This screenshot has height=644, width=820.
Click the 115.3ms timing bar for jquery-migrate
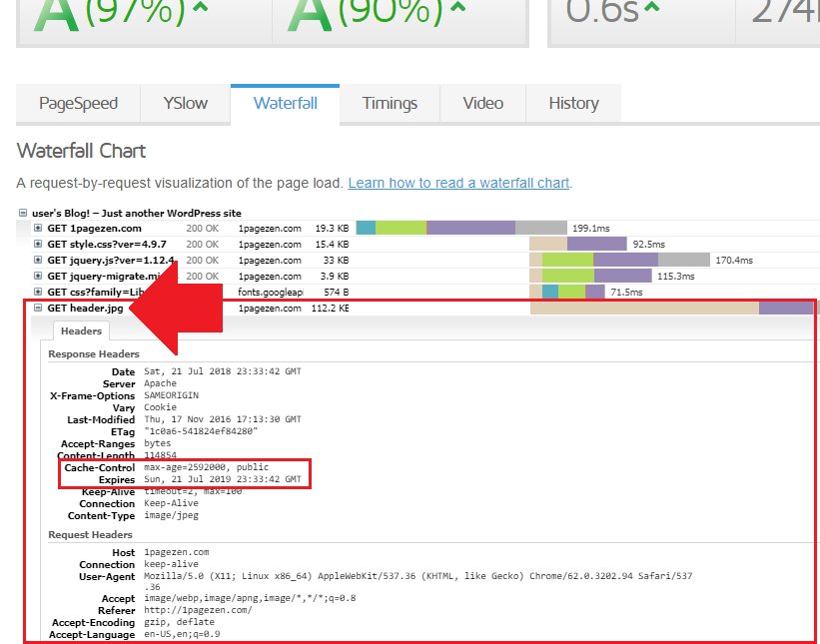(590, 276)
